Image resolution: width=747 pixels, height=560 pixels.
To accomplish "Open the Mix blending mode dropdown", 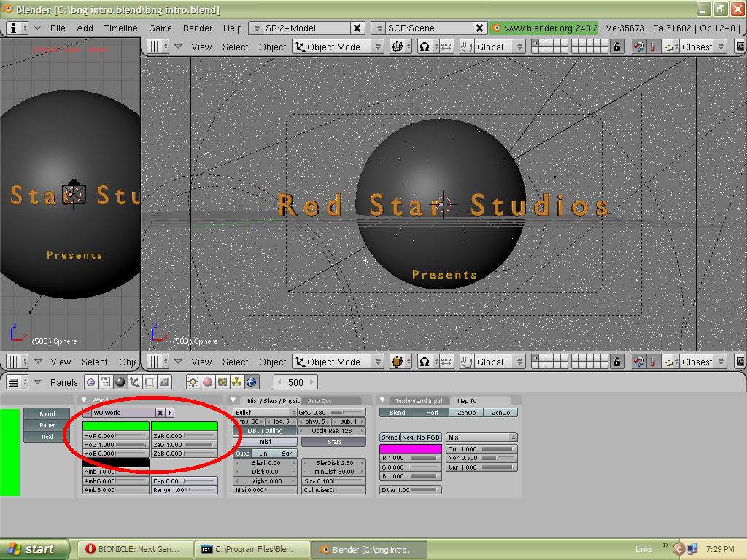I will pyautogui.click(x=481, y=437).
